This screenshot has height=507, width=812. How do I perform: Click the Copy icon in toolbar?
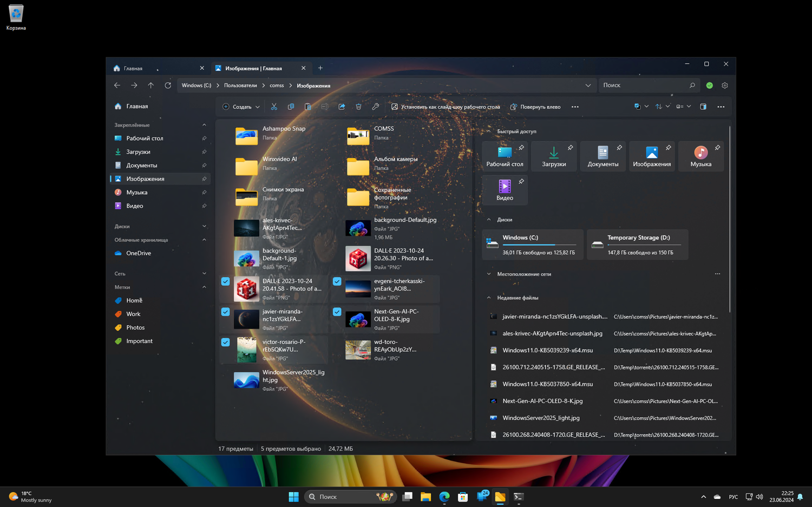pyautogui.click(x=291, y=107)
